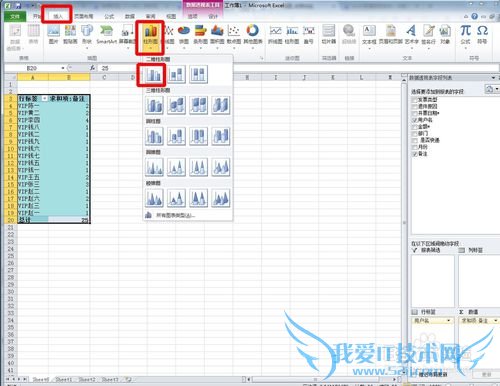The height and width of the screenshot is (386, 500).
Task: Open the 用户名 dropdown in Row Labels area
Action: pos(448,320)
